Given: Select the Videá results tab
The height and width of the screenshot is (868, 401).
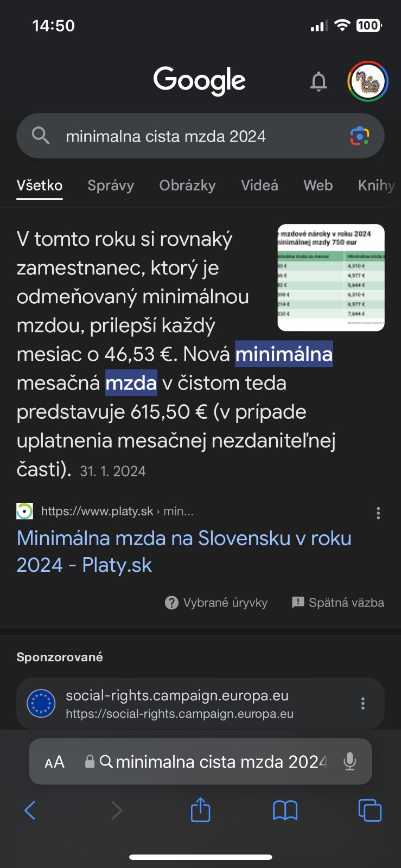Looking at the screenshot, I should 259,186.
